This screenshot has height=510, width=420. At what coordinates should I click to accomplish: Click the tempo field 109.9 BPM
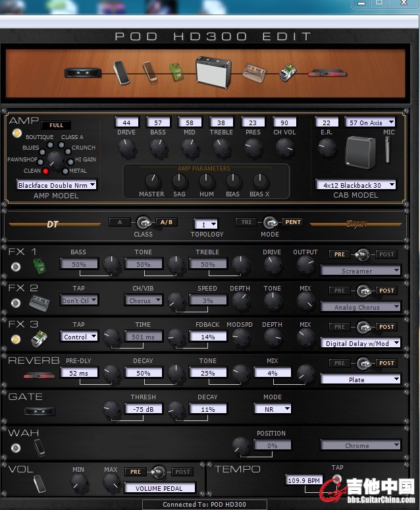[x=304, y=480]
